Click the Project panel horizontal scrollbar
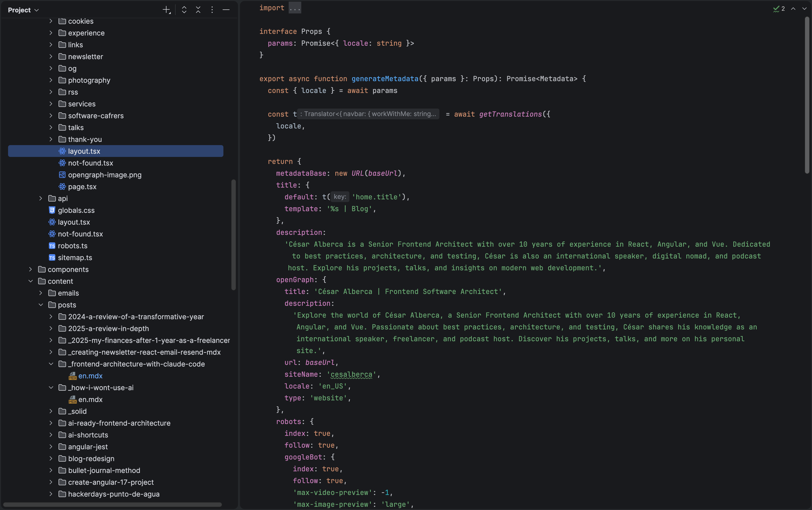812x510 pixels. coord(112,505)
